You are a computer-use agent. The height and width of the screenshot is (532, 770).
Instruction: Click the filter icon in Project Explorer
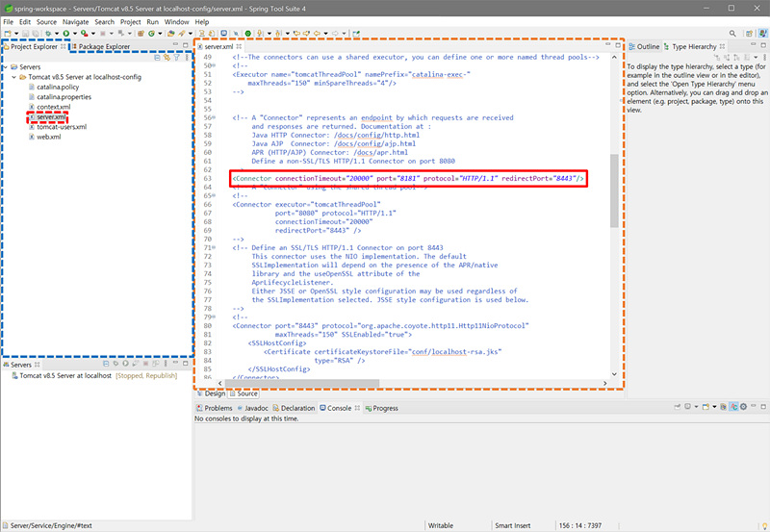[176, 58]
